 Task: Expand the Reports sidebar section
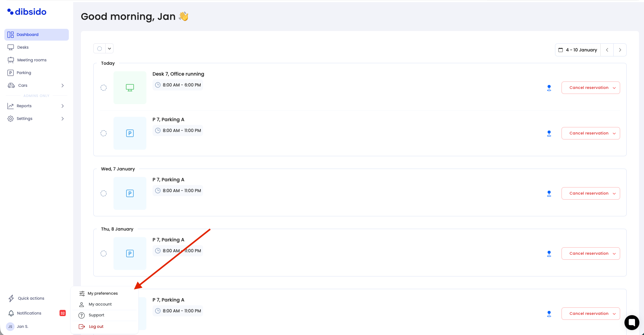(63, 106)
